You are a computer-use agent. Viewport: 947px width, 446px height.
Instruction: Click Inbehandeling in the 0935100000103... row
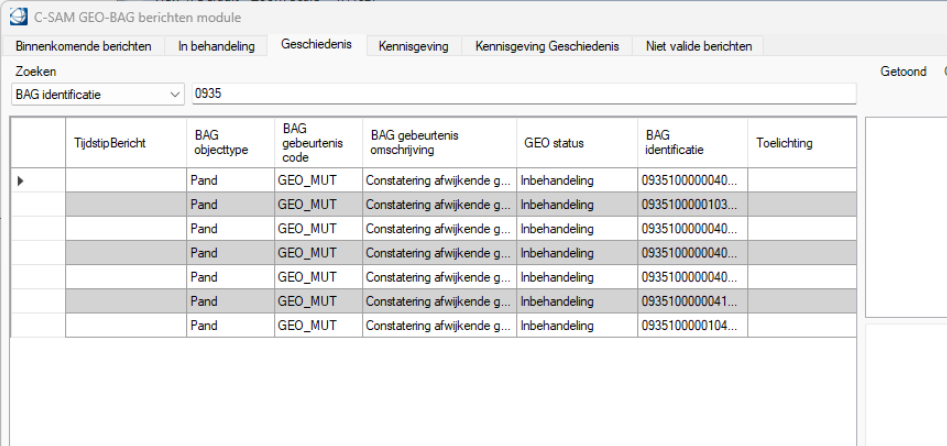pos(577,204)
